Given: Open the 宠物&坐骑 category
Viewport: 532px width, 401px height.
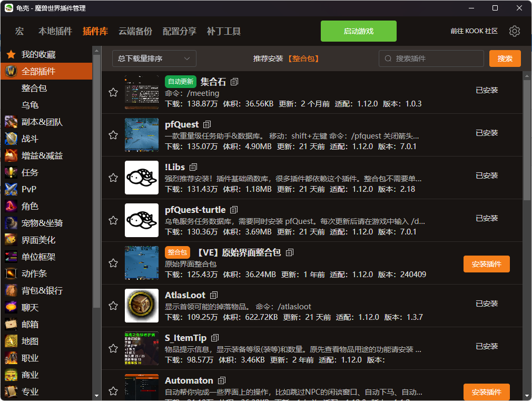Looking at the screenshot, I should tap(46, 223).
